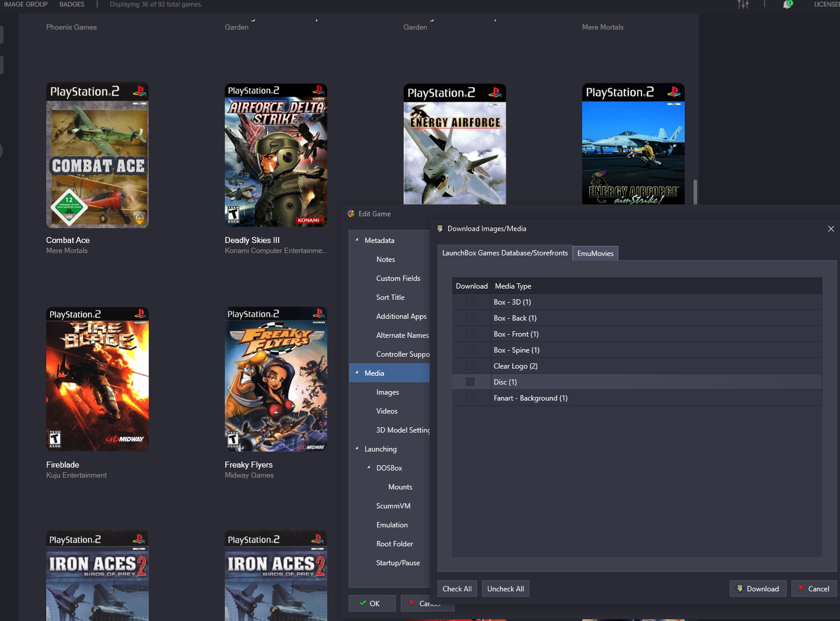The image size is (840, 621).
Task: Click the Midway Games developer text
Action: point(249,475)
